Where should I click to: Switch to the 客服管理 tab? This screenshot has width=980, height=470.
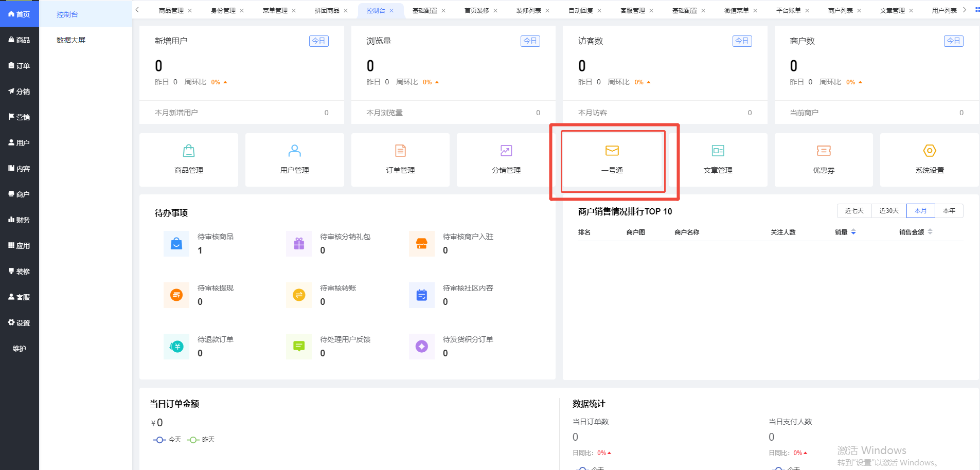click(633, 11)
